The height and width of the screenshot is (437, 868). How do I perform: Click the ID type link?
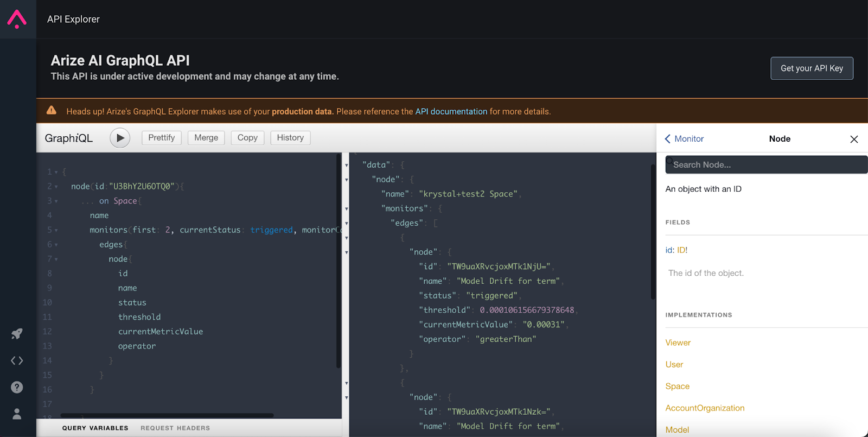tap(681, 250)
